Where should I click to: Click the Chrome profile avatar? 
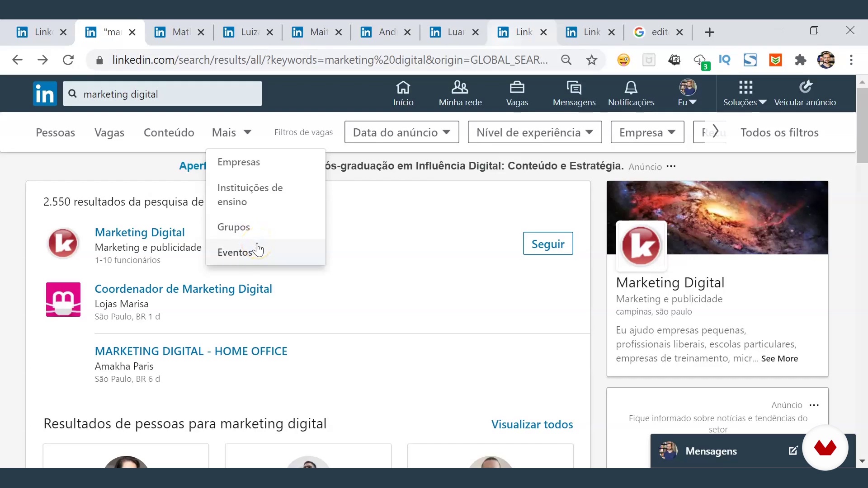[826, 60]
